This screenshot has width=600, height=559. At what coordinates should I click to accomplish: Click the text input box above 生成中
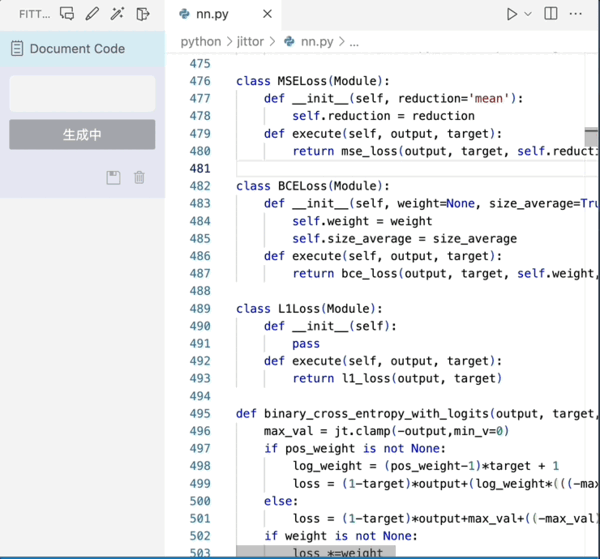coord(82,93)
